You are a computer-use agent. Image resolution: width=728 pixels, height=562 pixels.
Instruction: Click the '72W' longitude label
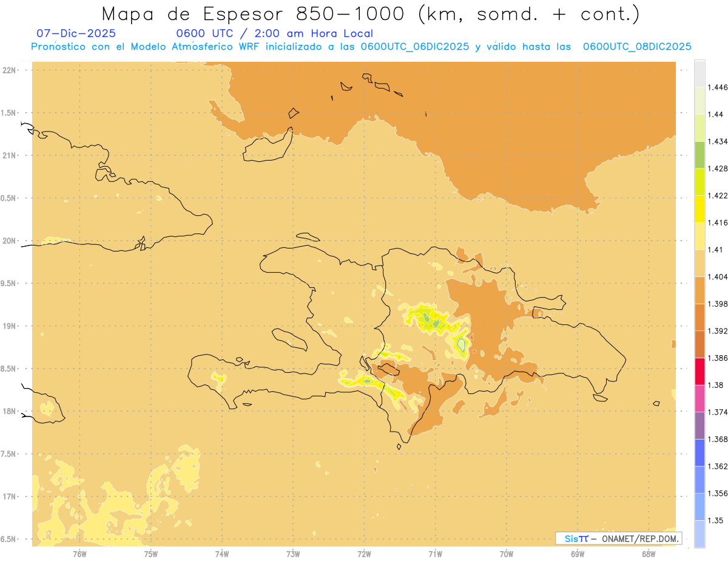pyautogui.click(x=365, y=554)
